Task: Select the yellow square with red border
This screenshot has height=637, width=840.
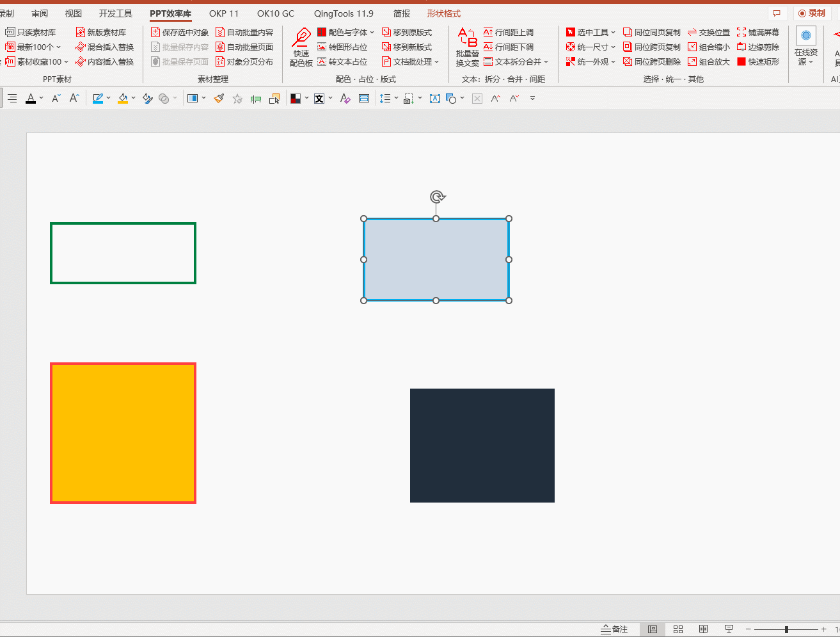Action: pos(123,433)
